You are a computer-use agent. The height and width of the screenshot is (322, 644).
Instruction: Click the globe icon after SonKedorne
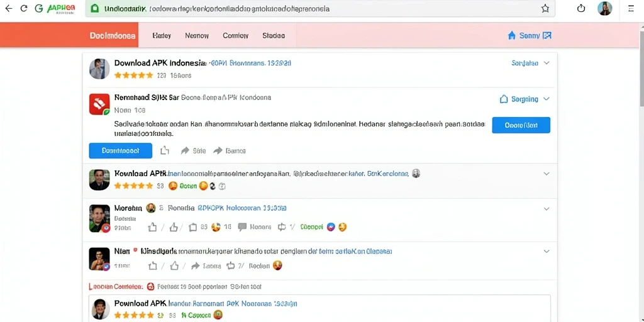pos(416,174)
